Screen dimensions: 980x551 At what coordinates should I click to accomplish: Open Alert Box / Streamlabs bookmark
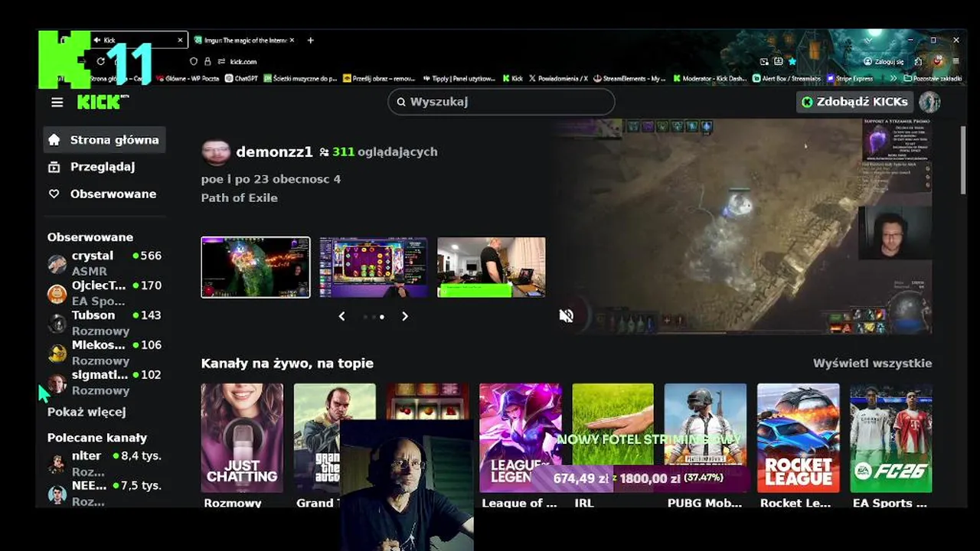[786, 78]
